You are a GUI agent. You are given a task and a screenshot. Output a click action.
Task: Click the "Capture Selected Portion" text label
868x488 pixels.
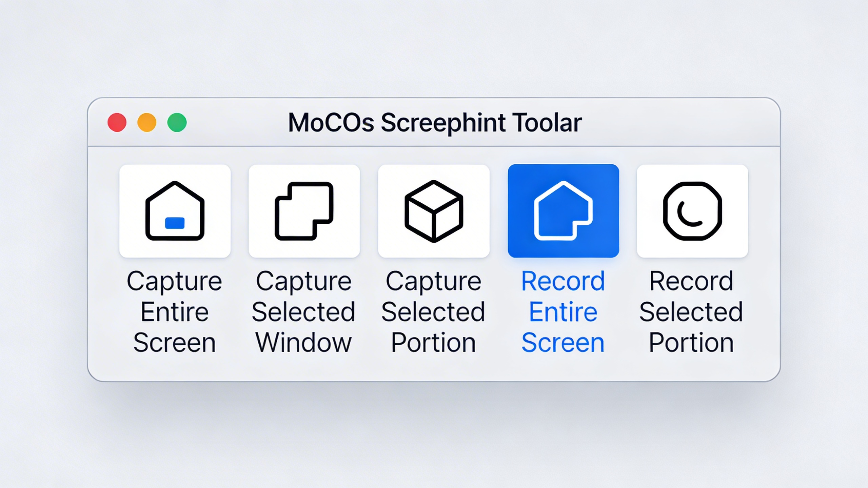[433, 312]
